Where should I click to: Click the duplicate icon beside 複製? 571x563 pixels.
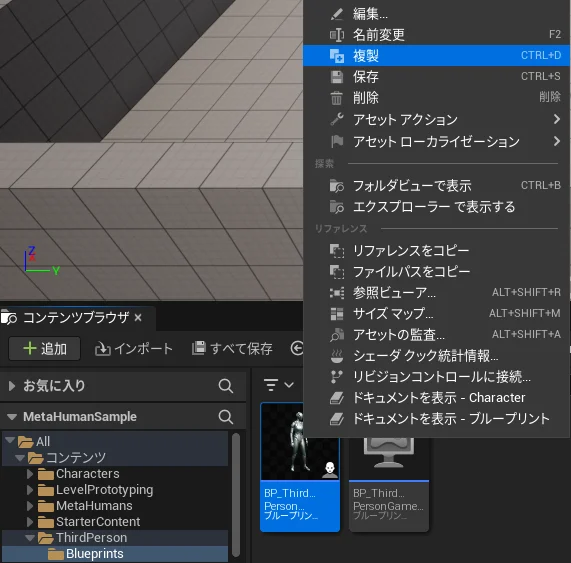336,56
